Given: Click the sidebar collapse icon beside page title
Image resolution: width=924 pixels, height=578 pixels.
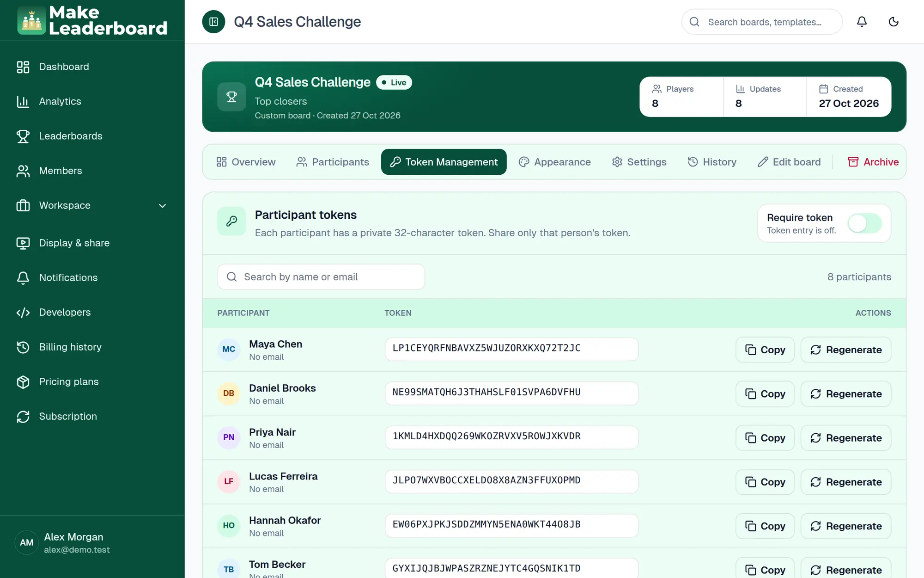Looking at the screenshot, I should click(x=213, y=22).
